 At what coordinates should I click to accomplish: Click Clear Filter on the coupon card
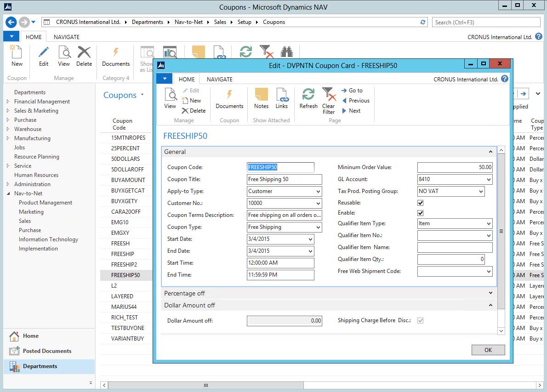[329, 99]
